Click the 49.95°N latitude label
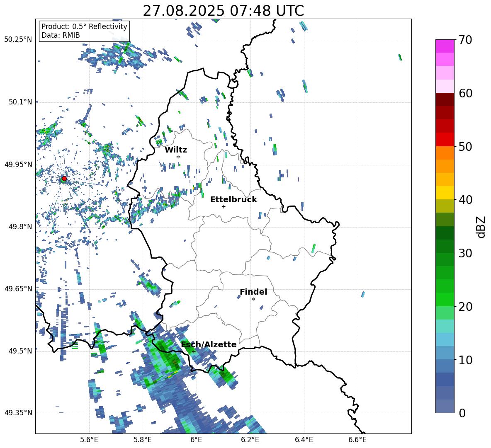Image resolution: width=491 pixels, height=448 pixels. coord(18,164)
